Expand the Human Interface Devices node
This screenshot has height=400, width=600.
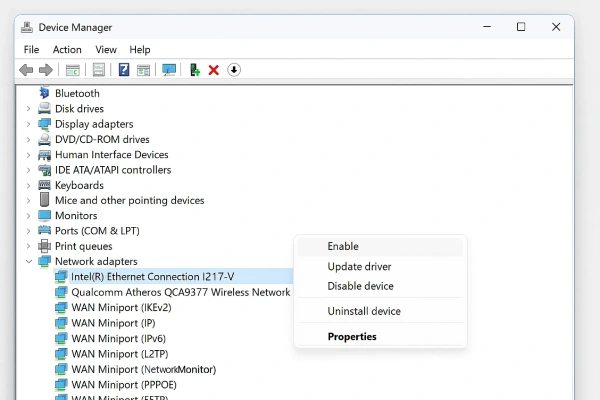click(28, 155)
